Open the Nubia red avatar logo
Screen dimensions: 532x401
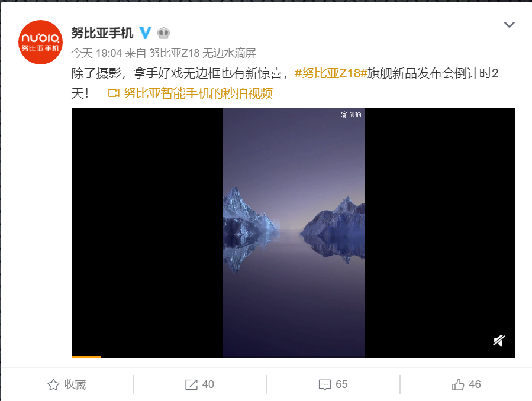pos(40,42)
